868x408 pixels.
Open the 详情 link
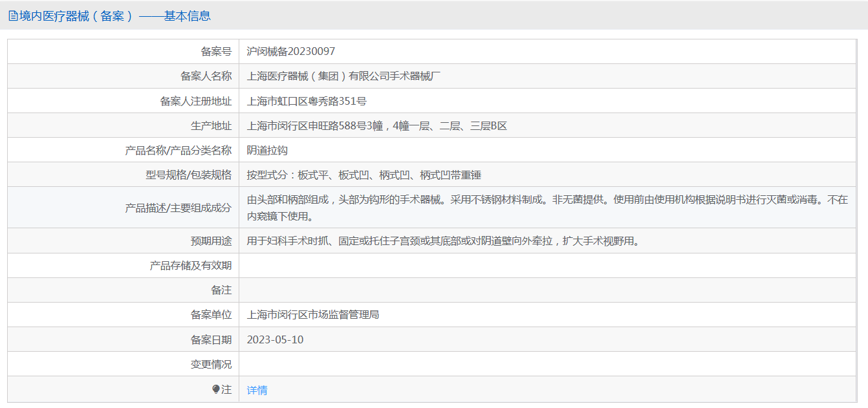(257, 390)
